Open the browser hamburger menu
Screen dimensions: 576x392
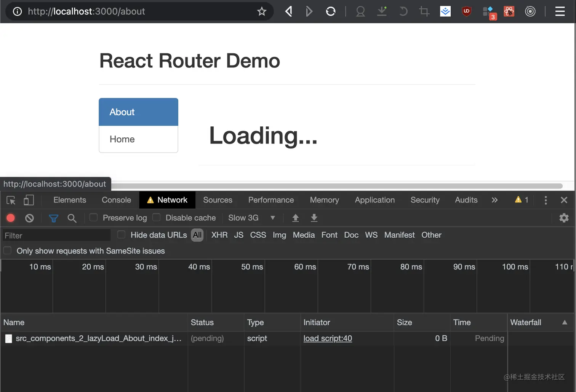click(560, 11)
